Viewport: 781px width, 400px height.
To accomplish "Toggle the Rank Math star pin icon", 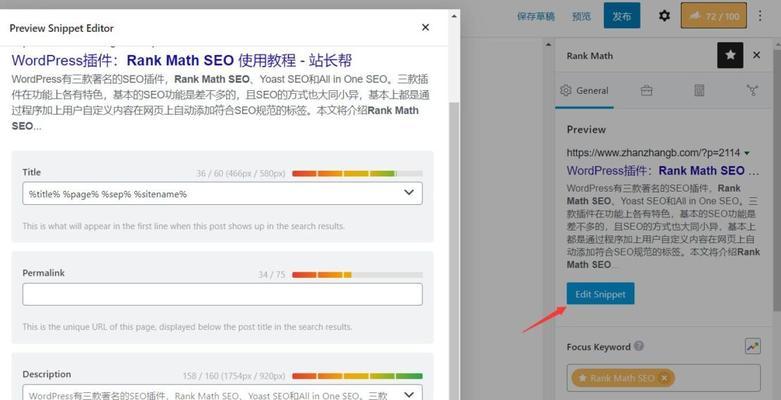I will [730, 55].
